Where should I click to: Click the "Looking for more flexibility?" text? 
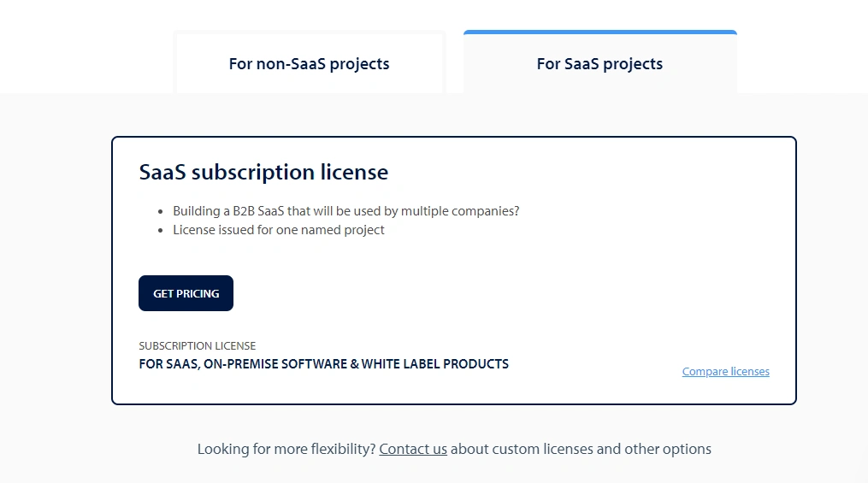click(x=286, y=449)
